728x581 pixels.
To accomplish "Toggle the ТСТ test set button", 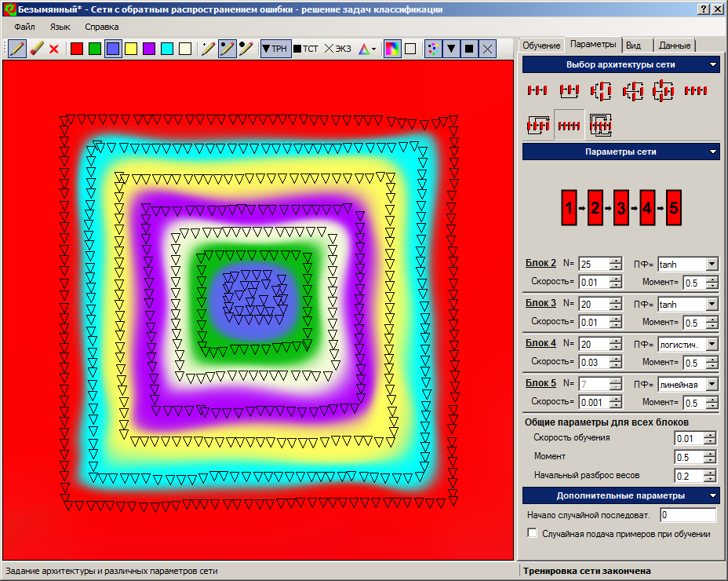I will click(306, 49).
